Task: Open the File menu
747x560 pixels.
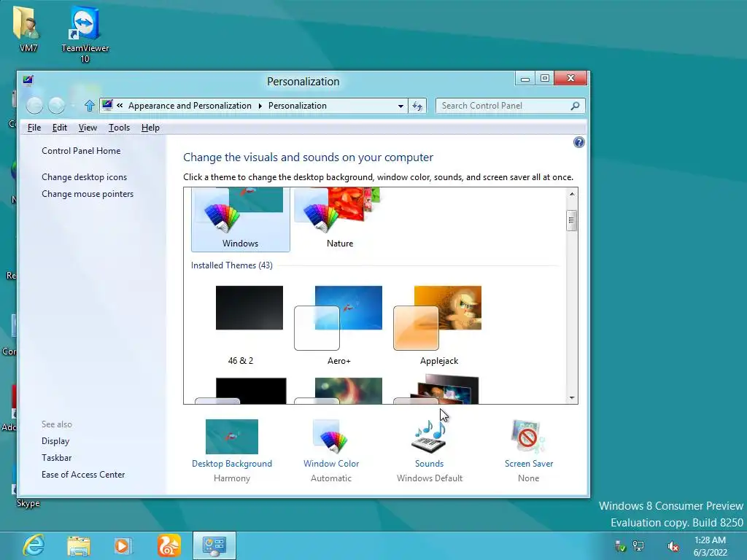Action: tap(34, 128)
